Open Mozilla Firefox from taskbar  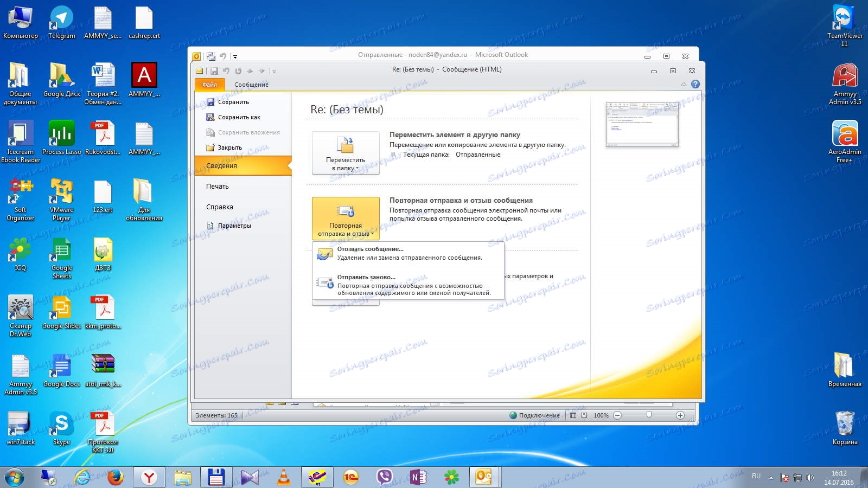tap(115, 477)
